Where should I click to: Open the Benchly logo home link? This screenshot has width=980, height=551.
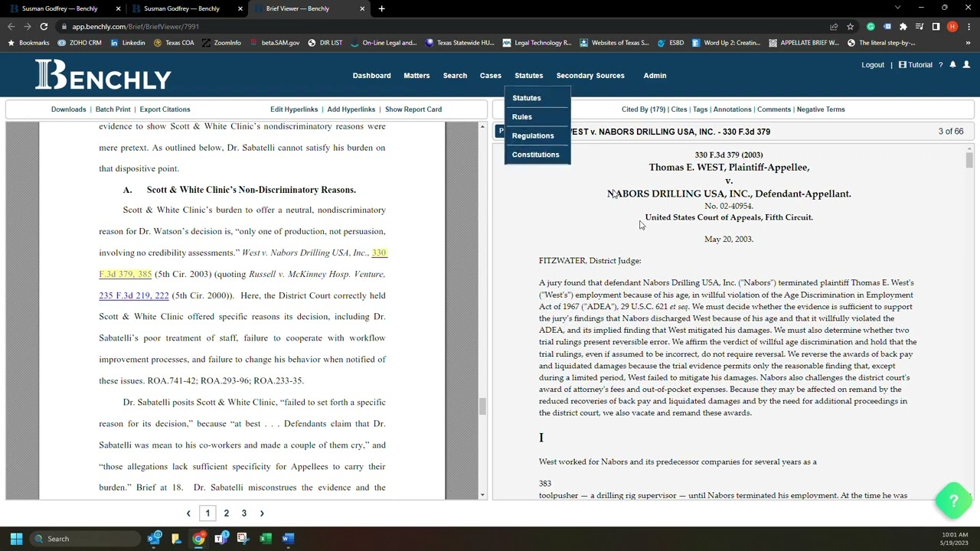pyautogui.click(x=103, y=76)
